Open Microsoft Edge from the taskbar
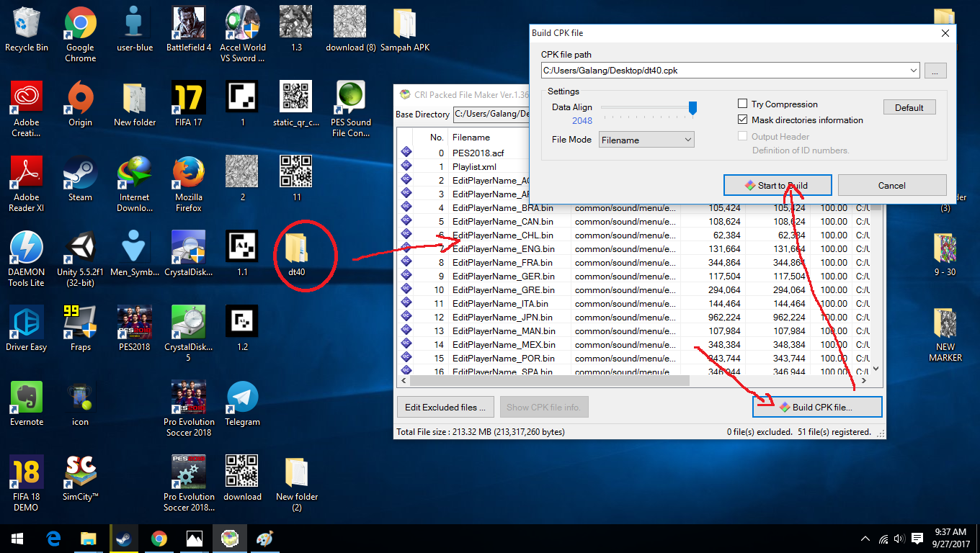Image resolution: width=980 pixels, height=553 pixels. [53, 538]
